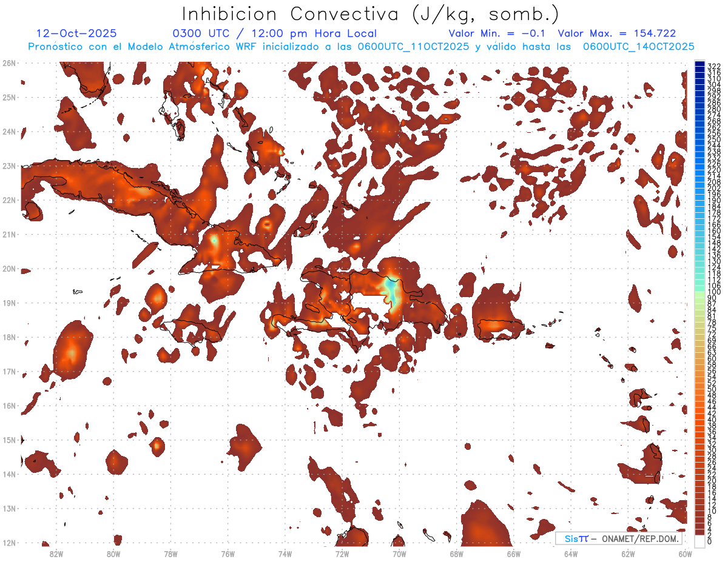This screenshot has width=728, height=562.
Task: Click the '23N' latitude label
Action: [x=9, y=166]
